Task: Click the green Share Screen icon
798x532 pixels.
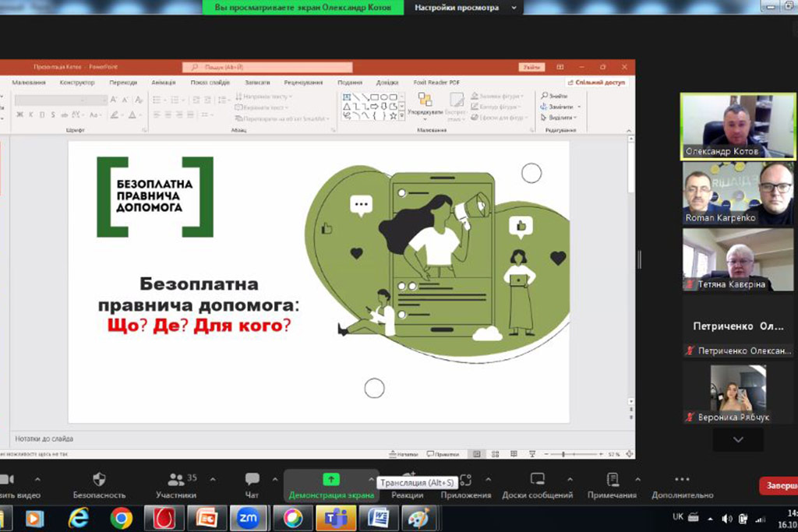Action: pyautogui.click(x=331, y=479)
